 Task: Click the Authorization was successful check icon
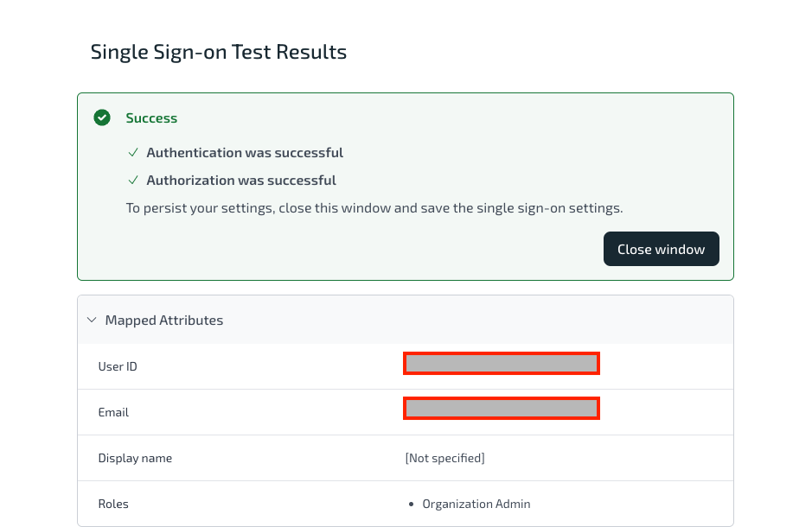coord(133,180)
